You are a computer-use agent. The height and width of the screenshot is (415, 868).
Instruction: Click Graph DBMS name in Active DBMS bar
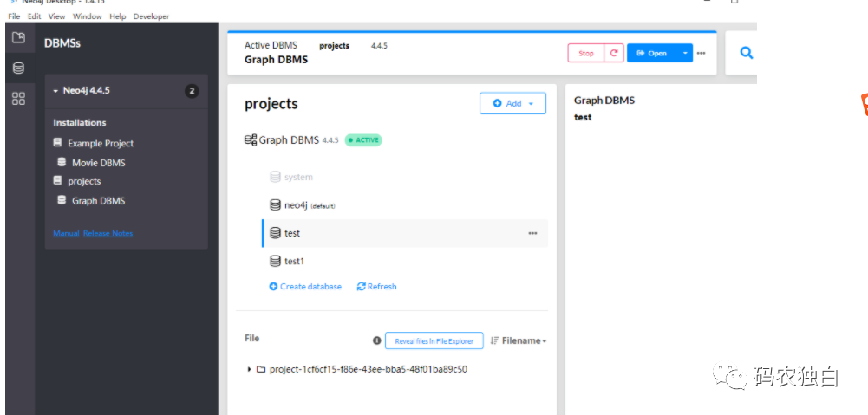click(277, 59)
